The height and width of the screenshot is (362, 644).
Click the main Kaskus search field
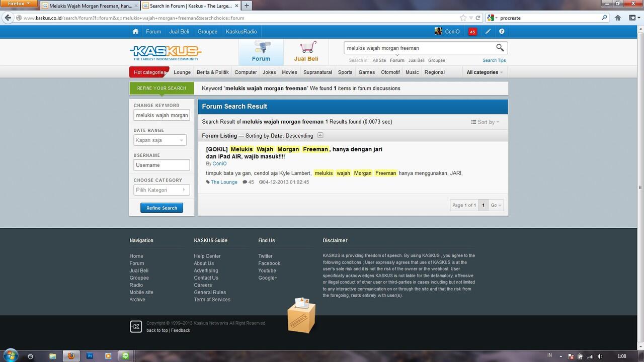coord(419,48)
